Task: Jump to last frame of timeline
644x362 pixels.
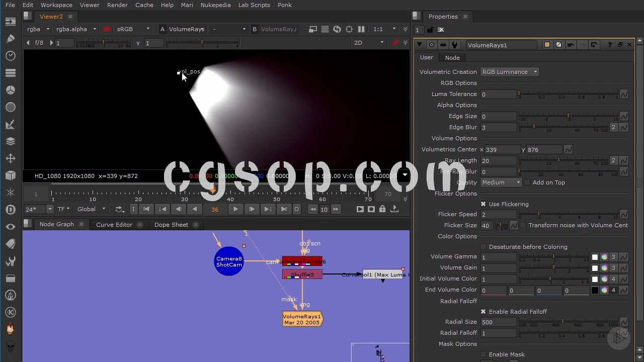Action: click(x=284, y=209)
